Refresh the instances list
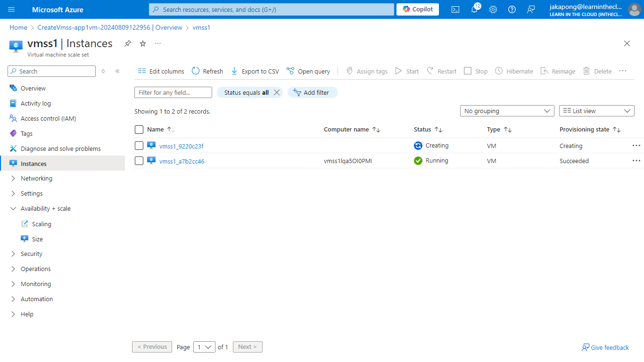Viewport: 644px width, 362px height. click(x=207, y=71)
